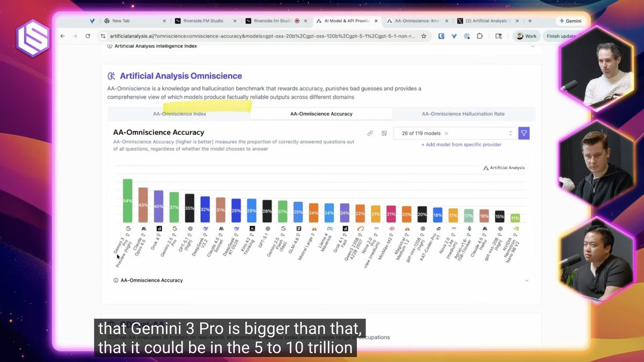
Task: Open a new tab with the plus icon
Action: pos(530,21)
